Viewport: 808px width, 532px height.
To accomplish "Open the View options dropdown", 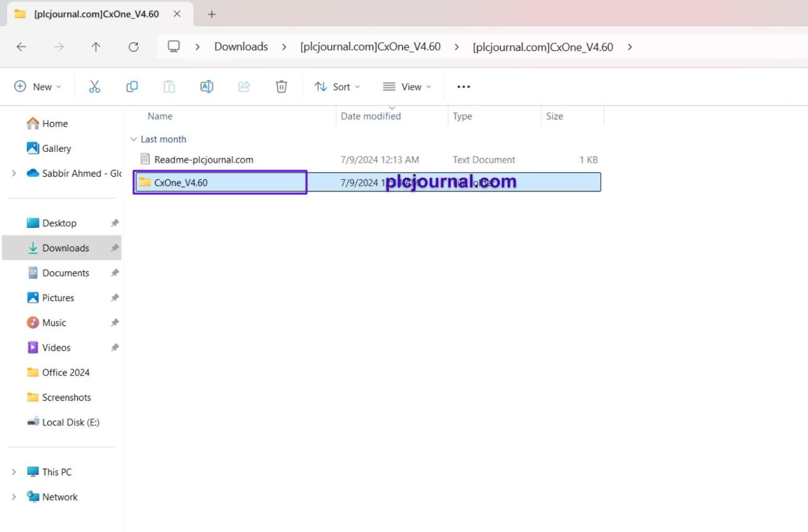I will click(407, 86).
